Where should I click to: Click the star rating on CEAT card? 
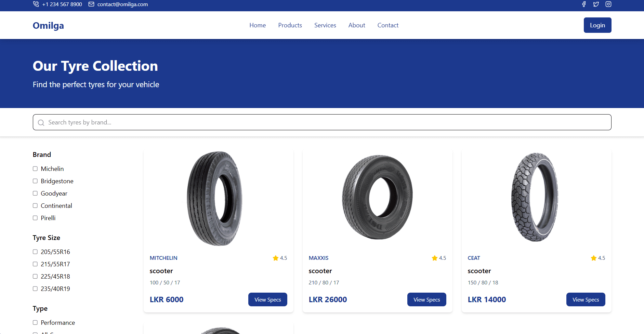coord(598,258)
